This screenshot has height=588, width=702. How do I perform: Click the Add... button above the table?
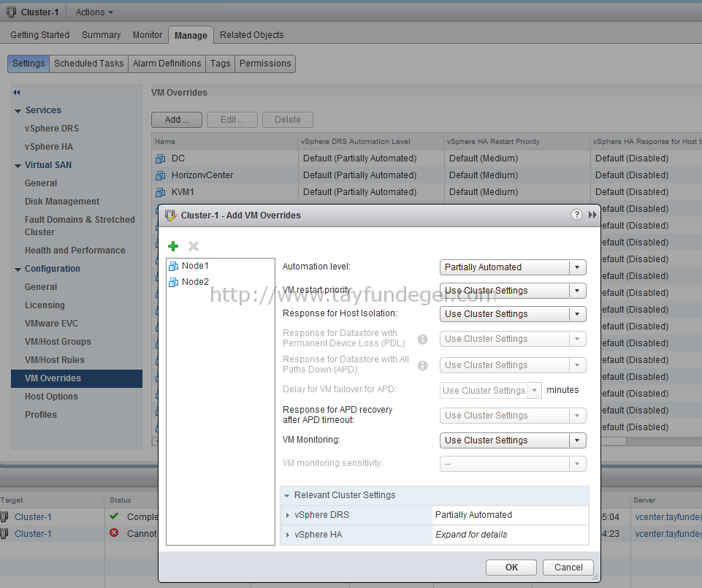(177, 120)
